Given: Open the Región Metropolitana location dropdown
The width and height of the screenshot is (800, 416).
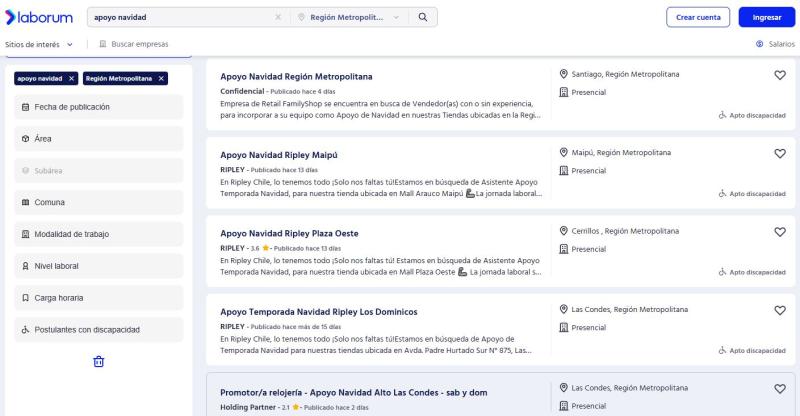Looking at the screenshot, I should [350, 17].
